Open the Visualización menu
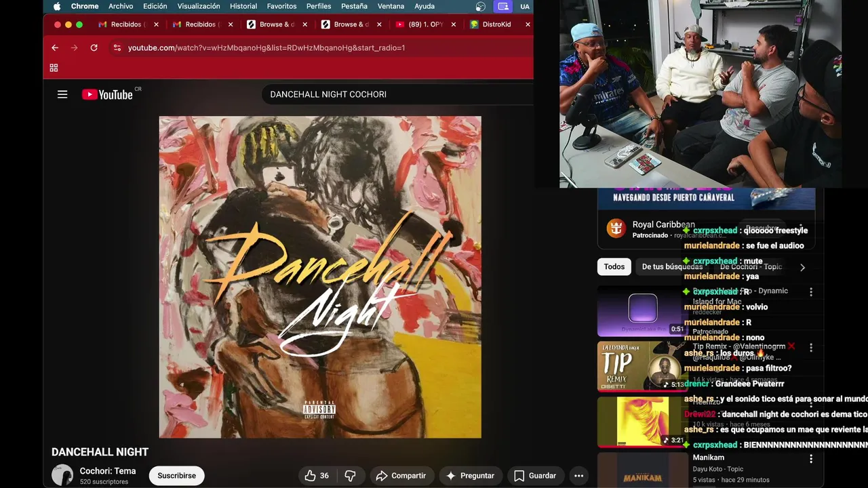The image size is (868, 488). pyautogui.click(x=199, y=6)
